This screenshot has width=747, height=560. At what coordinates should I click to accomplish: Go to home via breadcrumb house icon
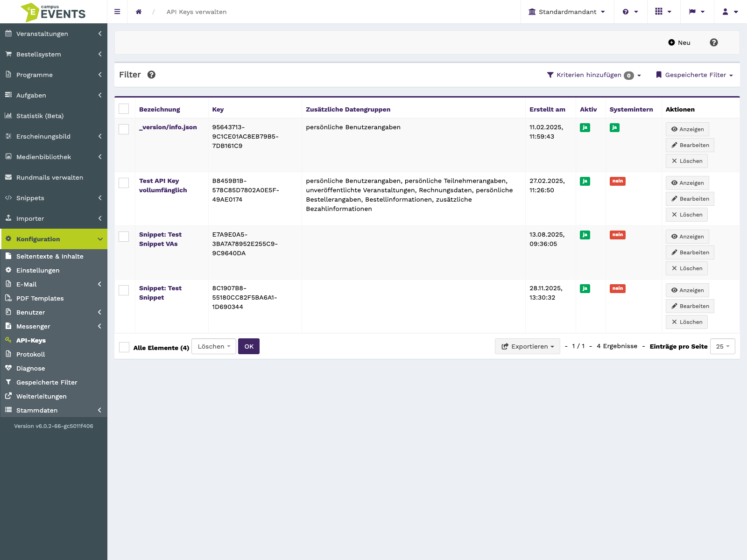point(139,12)
